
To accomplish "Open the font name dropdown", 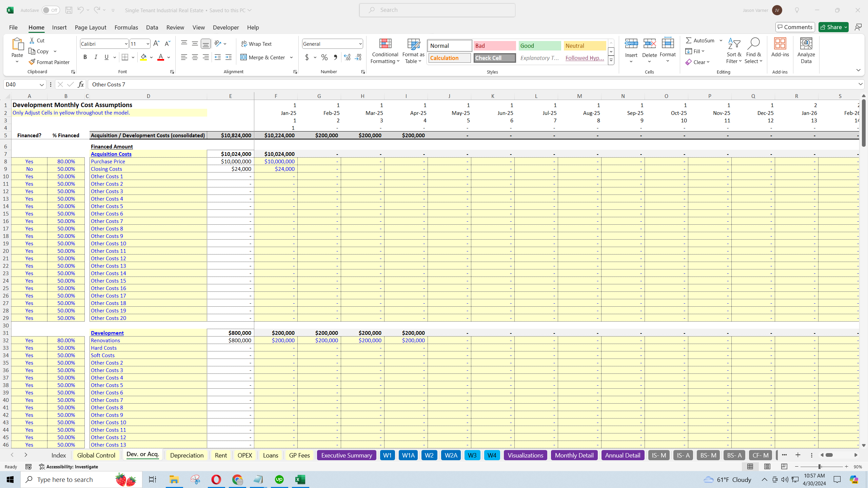I will pos(126,44).
